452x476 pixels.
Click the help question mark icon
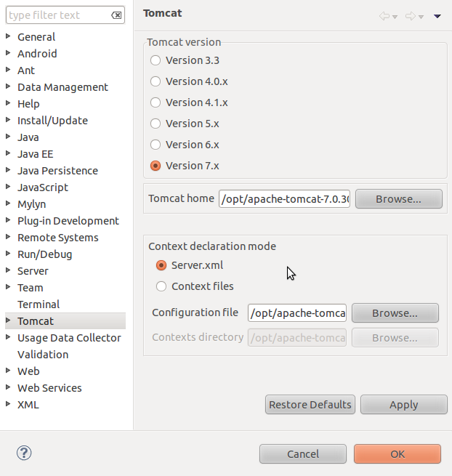click(24, 453)
